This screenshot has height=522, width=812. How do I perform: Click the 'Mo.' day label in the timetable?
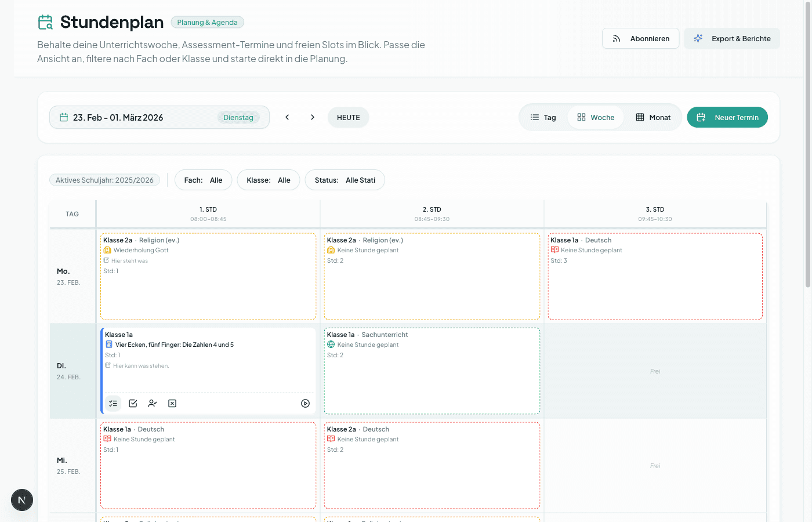click(x=63, y=271)
